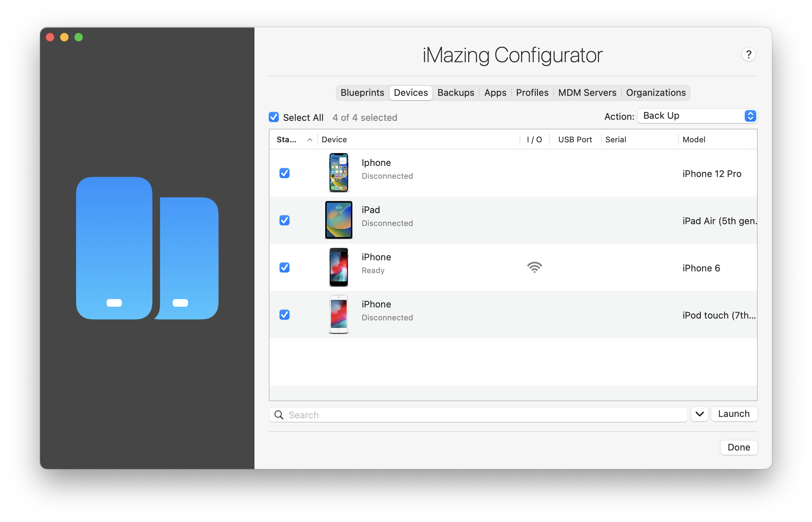Toggle the Select All checkbox
812x522 pixels.
274,117
